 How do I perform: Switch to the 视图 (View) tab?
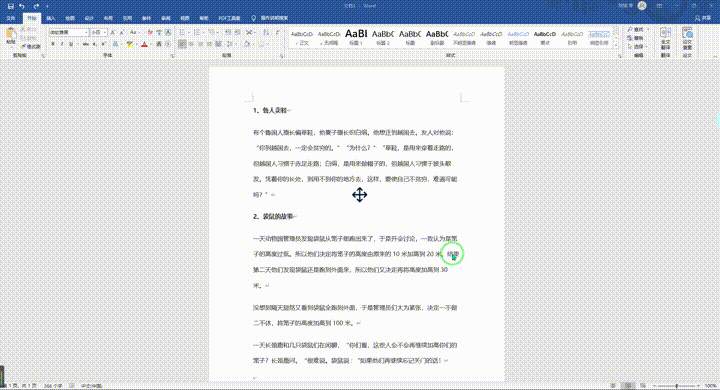pos(185,18)
